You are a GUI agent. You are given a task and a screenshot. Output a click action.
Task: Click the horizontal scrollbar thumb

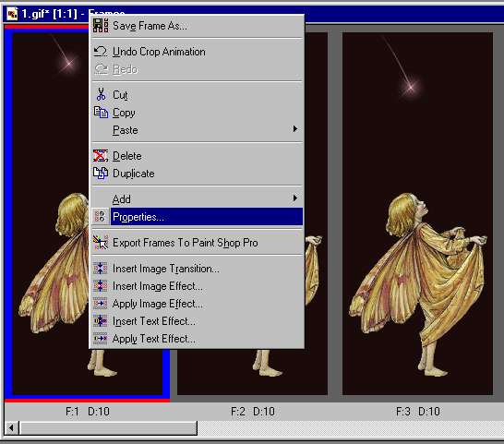click(x=108, y=428)
